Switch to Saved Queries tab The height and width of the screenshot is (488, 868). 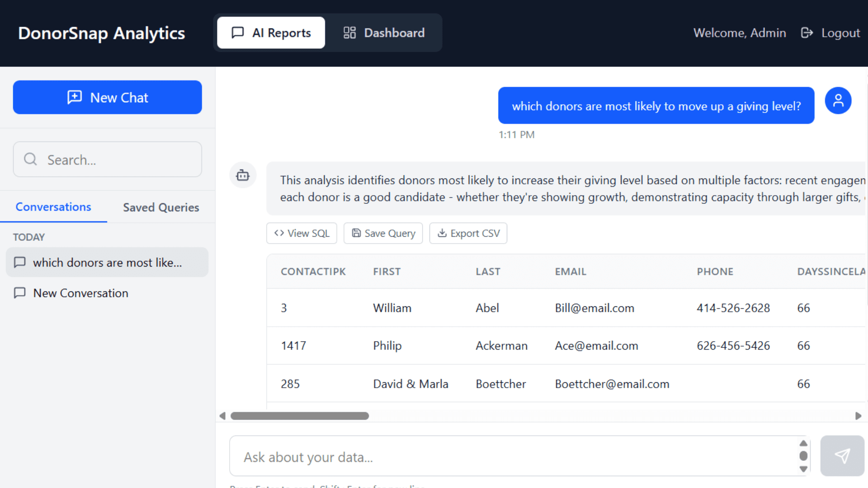coord(161,207)
